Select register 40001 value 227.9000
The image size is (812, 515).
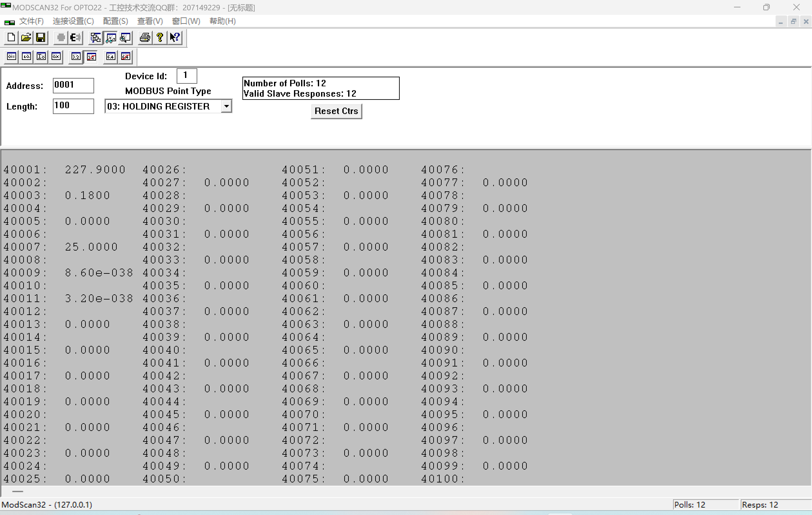(95, 169)
